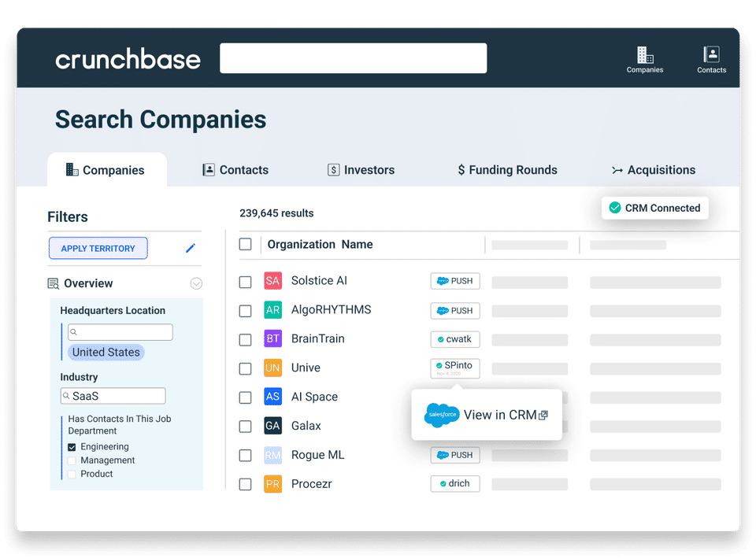
Task: Click the AlgoRHYTHMS AR avatar
Action: point(272,310)
